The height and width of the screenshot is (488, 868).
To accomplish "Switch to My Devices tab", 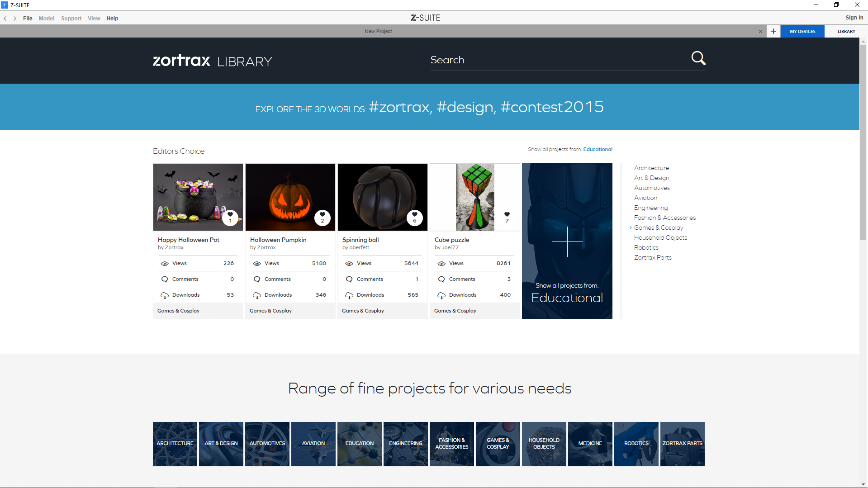I will tap(802, 31).
